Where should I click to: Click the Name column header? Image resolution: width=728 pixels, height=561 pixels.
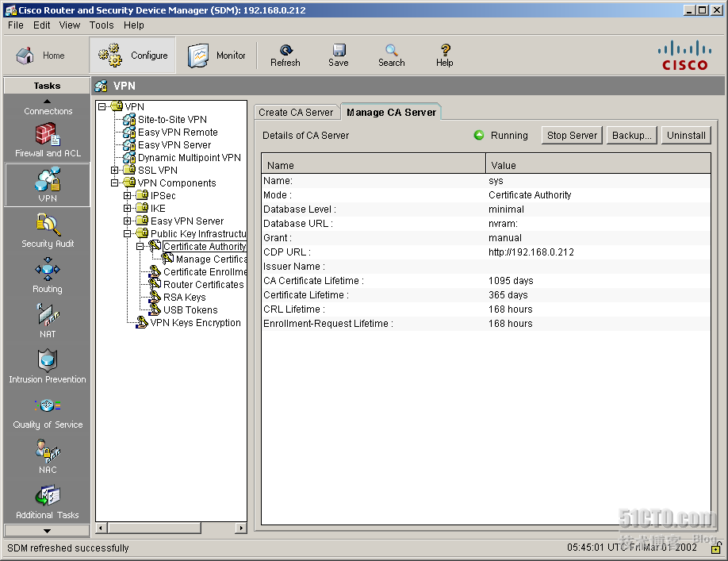pyautogui.click(x=374, y=164)
